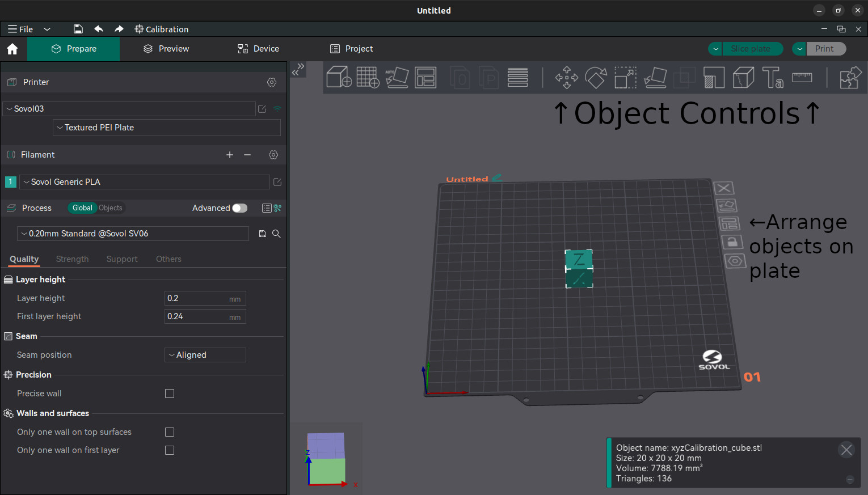This screenshot has height=495, width=868.
Task: Select the Text shape tool
Action: point(772,77)
